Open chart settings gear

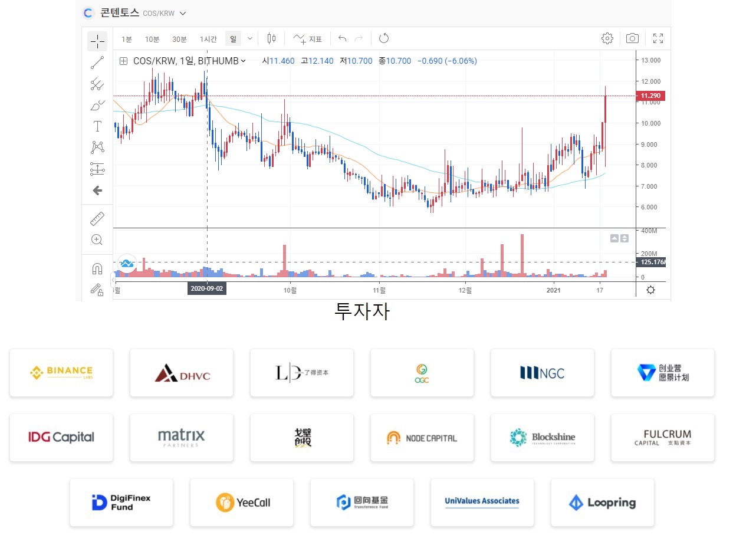(607, 39)
